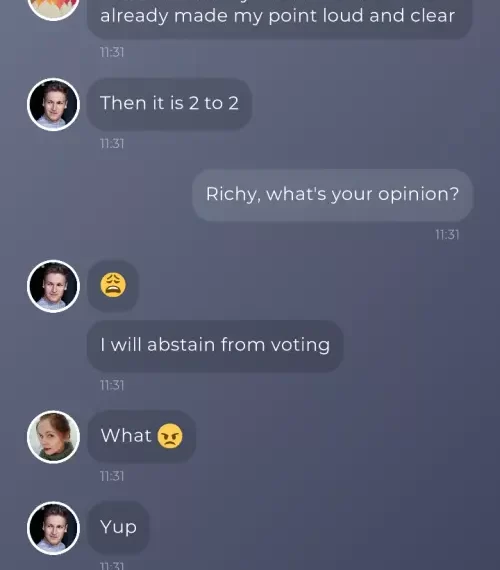Tap man's avatar beside the 'Yup' message
500x570 pixels.
pos(53,528)
